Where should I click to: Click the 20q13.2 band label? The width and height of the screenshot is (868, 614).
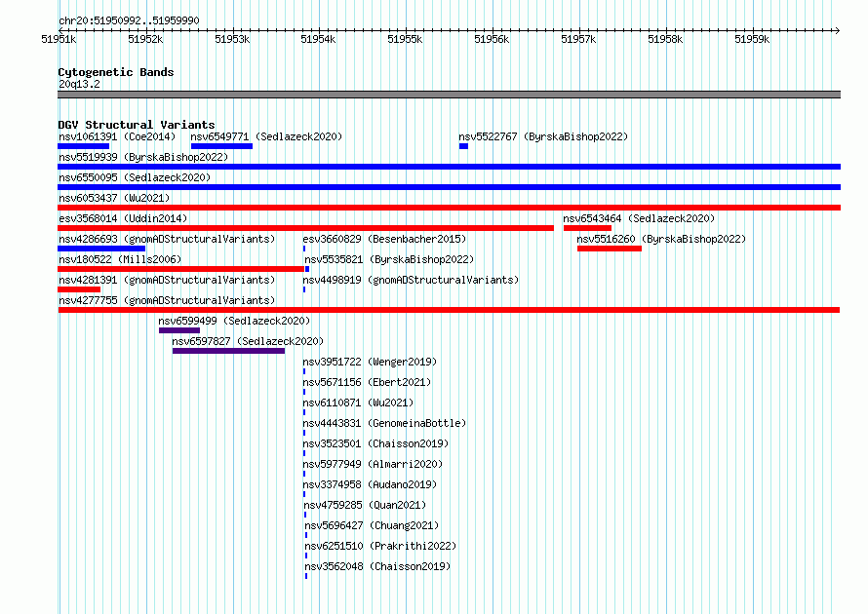click(79, 84)
